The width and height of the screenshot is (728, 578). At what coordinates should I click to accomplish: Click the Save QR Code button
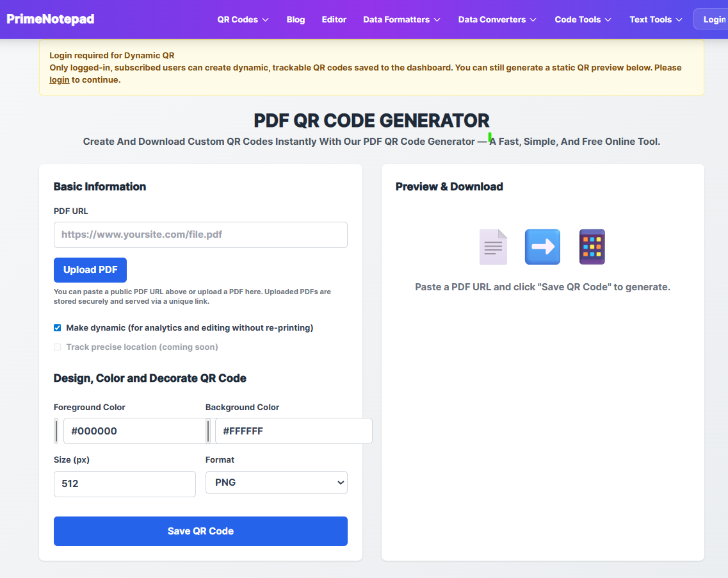200,531
